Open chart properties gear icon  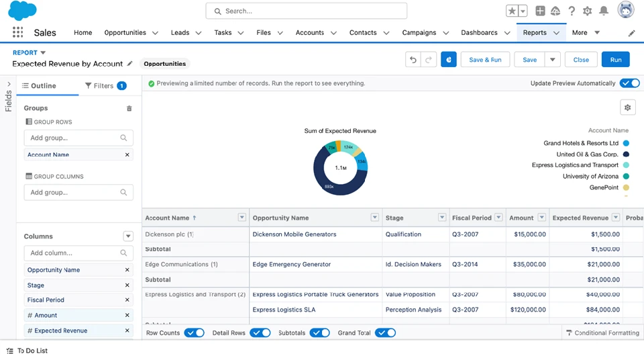click(628, 107)
